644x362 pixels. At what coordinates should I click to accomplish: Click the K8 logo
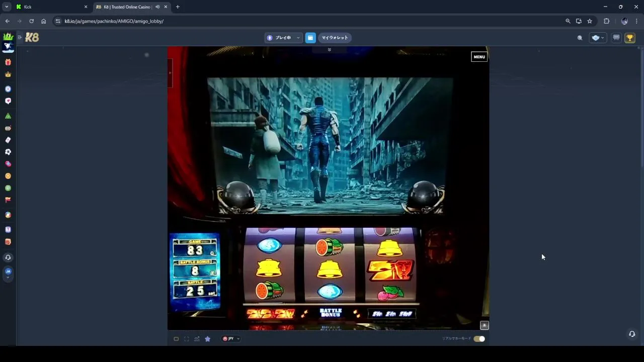click(x=32, y=38)
